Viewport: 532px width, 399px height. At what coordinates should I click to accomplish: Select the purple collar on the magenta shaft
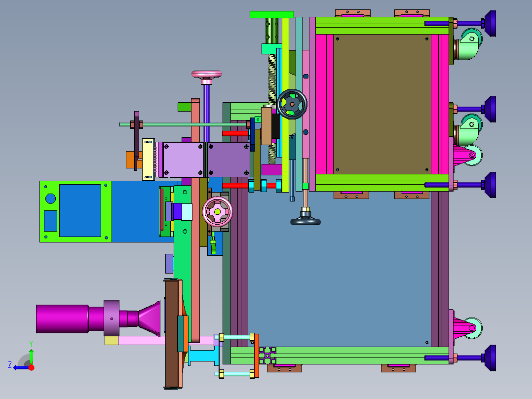(x=112, y=318)
